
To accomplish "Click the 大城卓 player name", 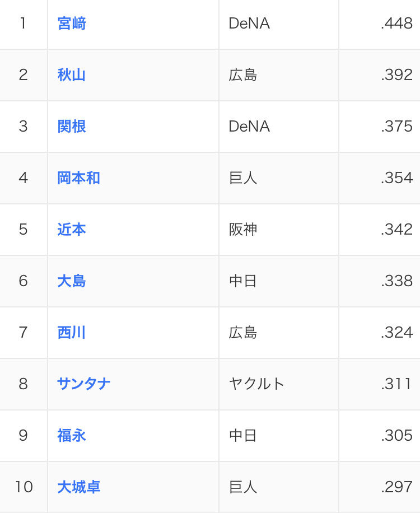I will (x=78, y=487).
